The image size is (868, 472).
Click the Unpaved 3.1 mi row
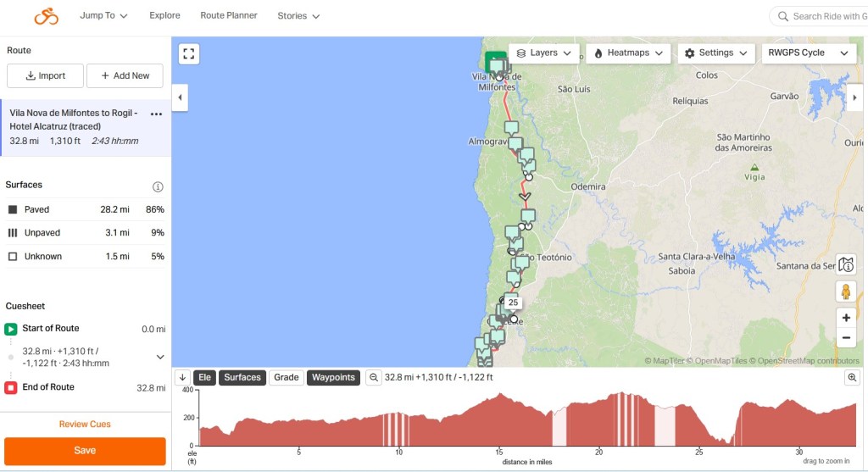(x=86, y=232)
